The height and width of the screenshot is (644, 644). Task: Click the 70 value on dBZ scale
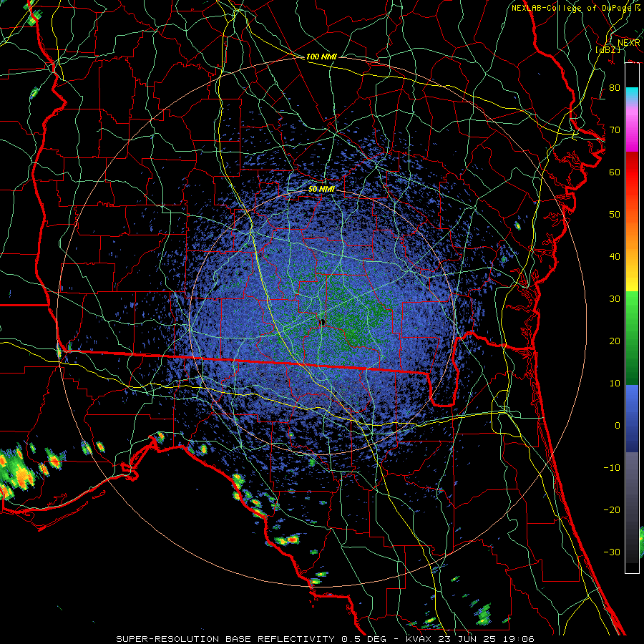coord(615,130)
